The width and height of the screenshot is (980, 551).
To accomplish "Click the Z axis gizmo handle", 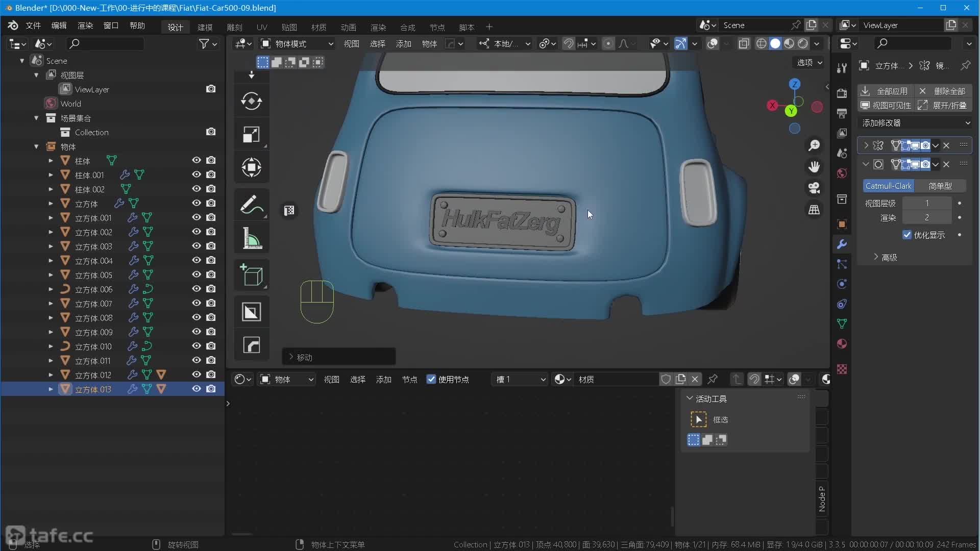I will [795, 84].
